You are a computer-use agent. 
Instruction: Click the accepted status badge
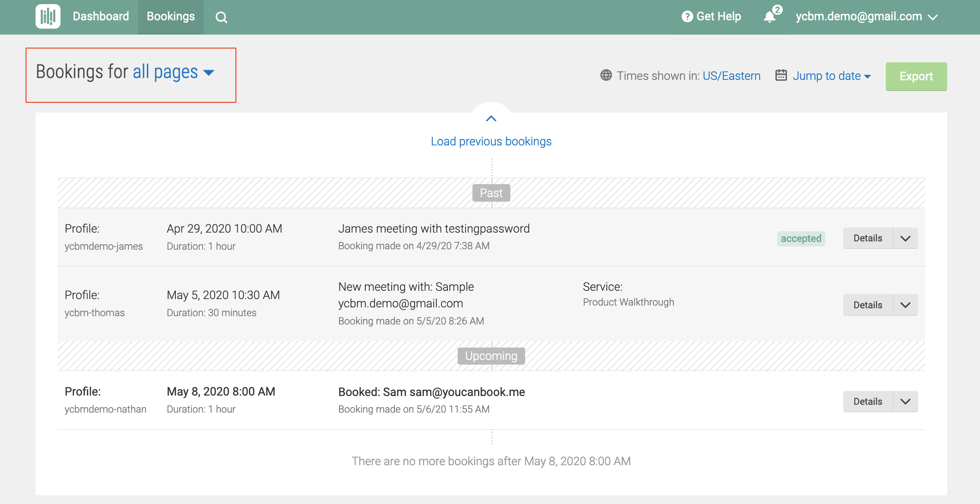pos(801,239)
